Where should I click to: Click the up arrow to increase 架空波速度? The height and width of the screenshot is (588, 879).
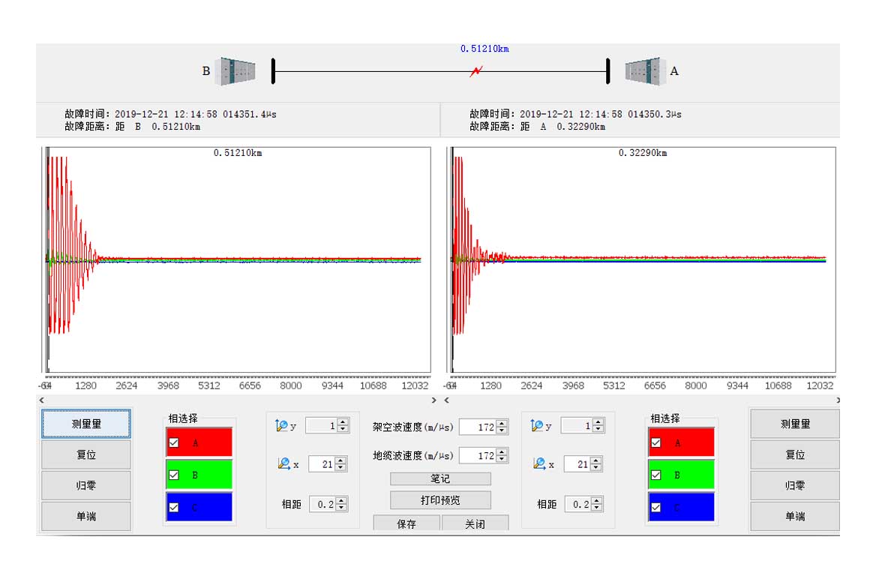tap(501, 422)
